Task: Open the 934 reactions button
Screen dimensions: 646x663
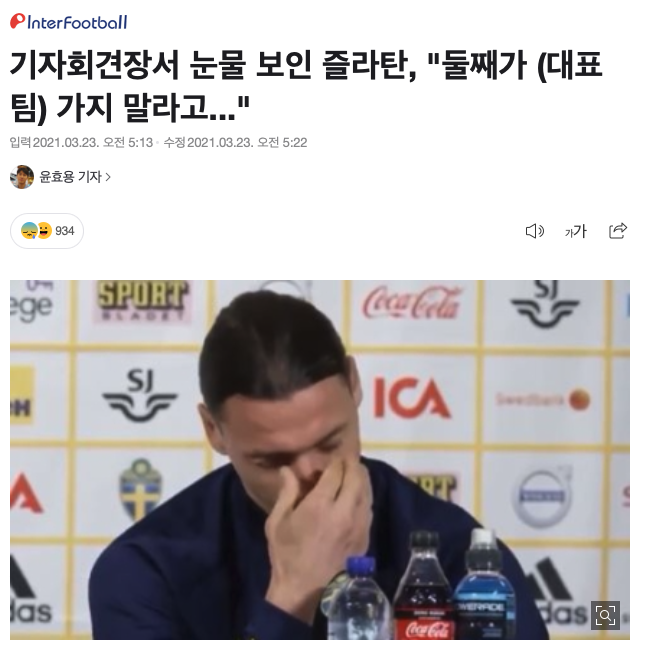Action: (x=47, y=231)
